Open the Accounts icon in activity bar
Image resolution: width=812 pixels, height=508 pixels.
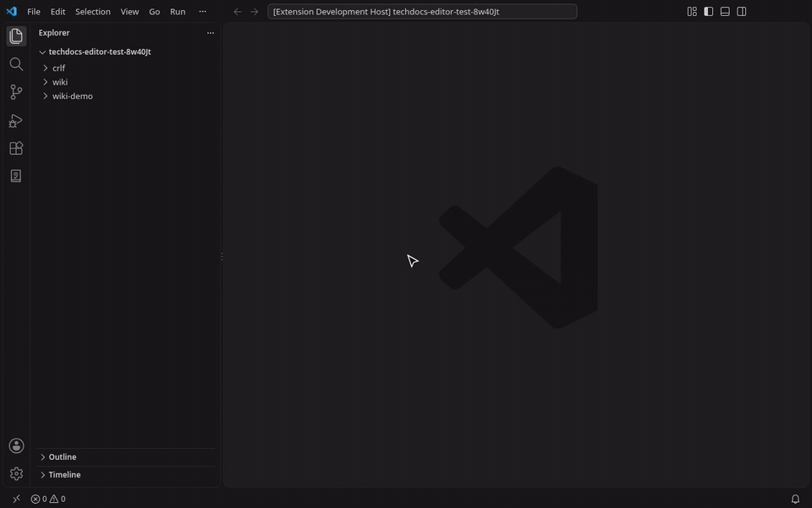pos(16,446)
